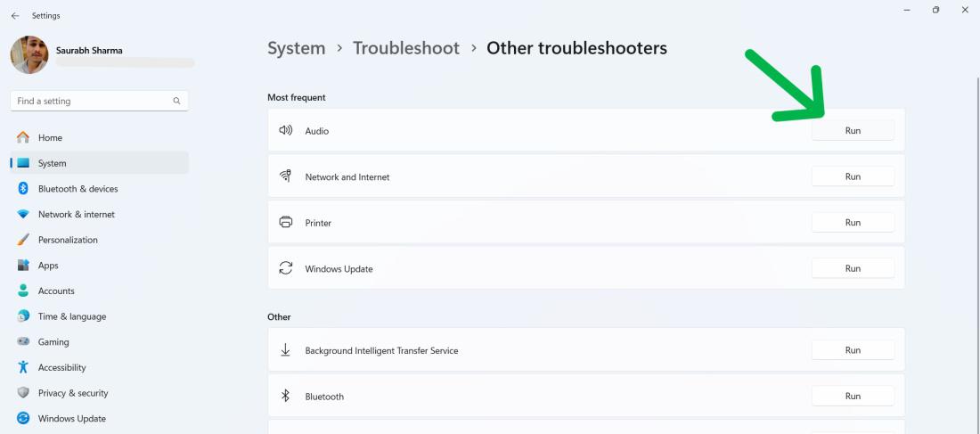Click the Printer row icon
This screenshot has height=434, width=980.
(286, 222)
